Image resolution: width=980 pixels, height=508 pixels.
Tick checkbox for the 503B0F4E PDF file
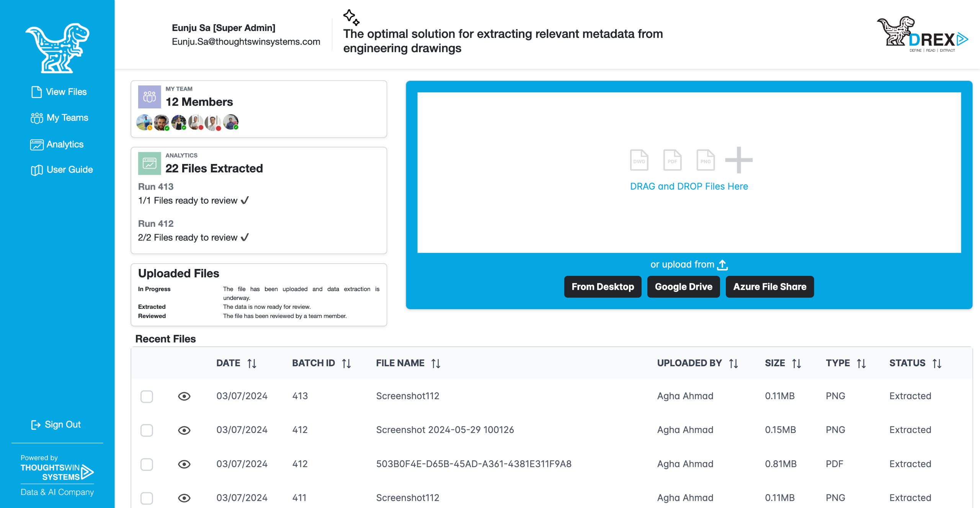tap(147, 464)
